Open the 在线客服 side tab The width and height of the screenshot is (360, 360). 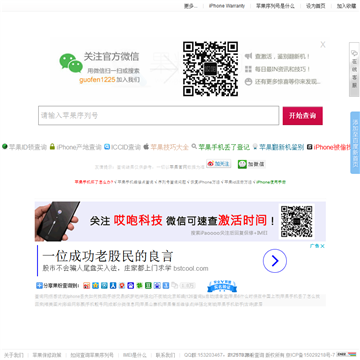[354, 69]
